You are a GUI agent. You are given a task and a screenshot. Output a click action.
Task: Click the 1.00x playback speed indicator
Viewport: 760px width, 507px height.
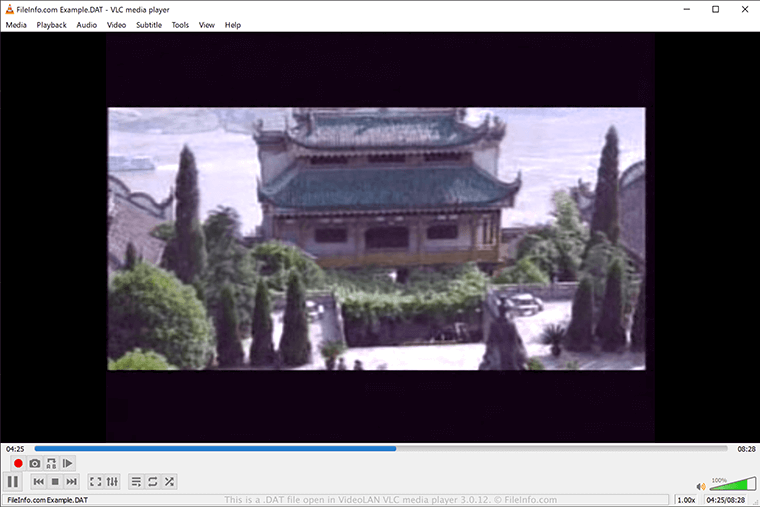pos(686,500)
